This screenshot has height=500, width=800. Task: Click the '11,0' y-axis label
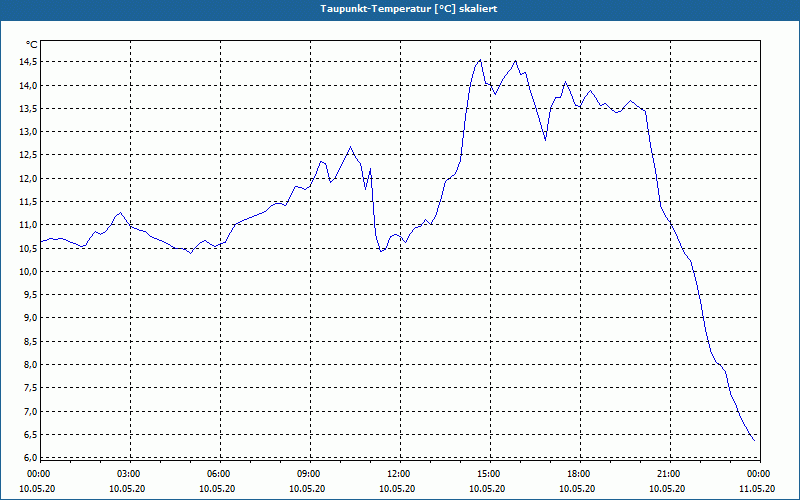coord(28,224)
